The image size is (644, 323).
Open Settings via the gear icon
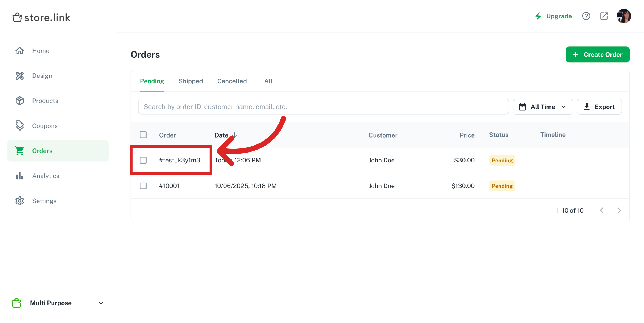point(20,201)
